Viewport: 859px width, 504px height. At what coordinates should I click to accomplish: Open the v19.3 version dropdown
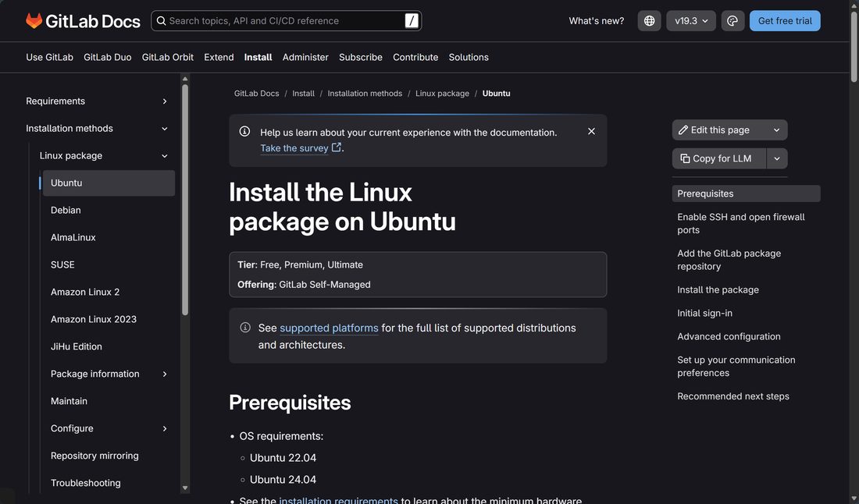click(x=691, y=21)
